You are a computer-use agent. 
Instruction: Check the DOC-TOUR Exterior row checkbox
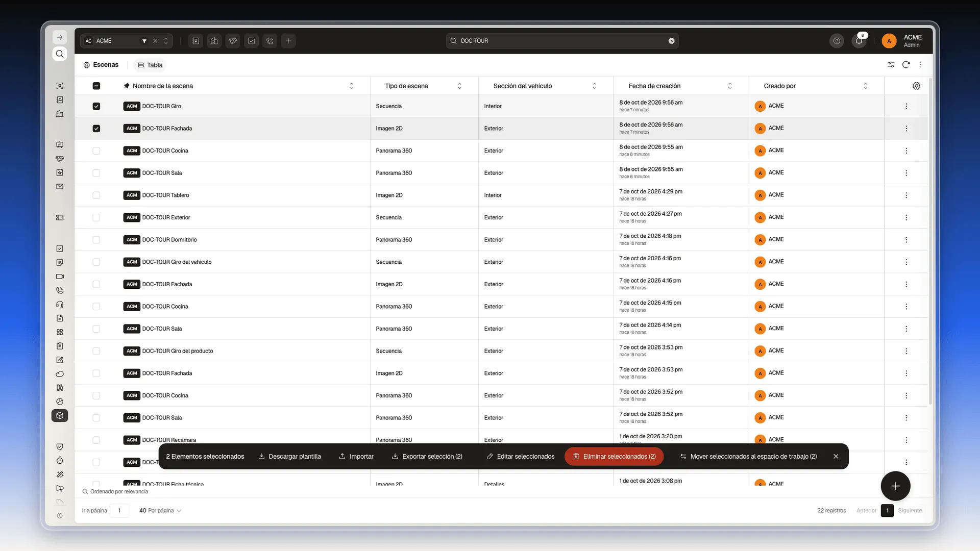(x=96, y=217)
